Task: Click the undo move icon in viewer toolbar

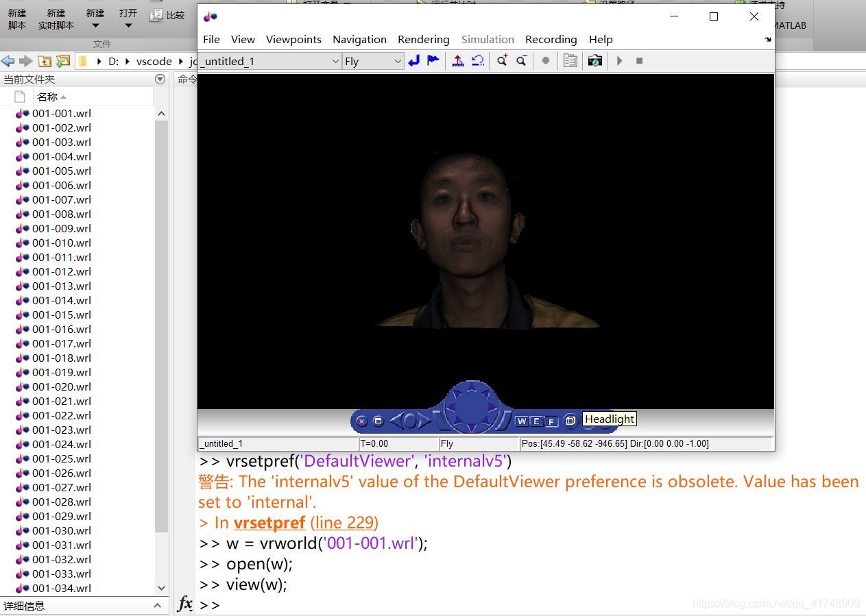Action: click(x=478, y=61)
